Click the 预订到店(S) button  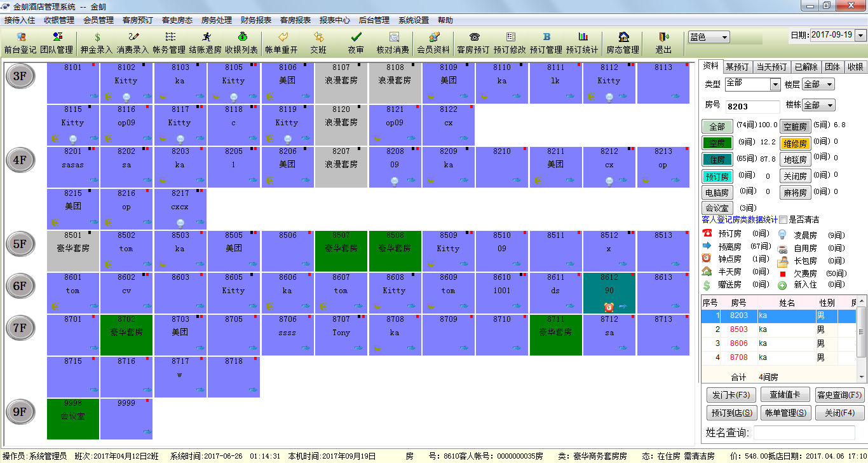pos(731,413)
